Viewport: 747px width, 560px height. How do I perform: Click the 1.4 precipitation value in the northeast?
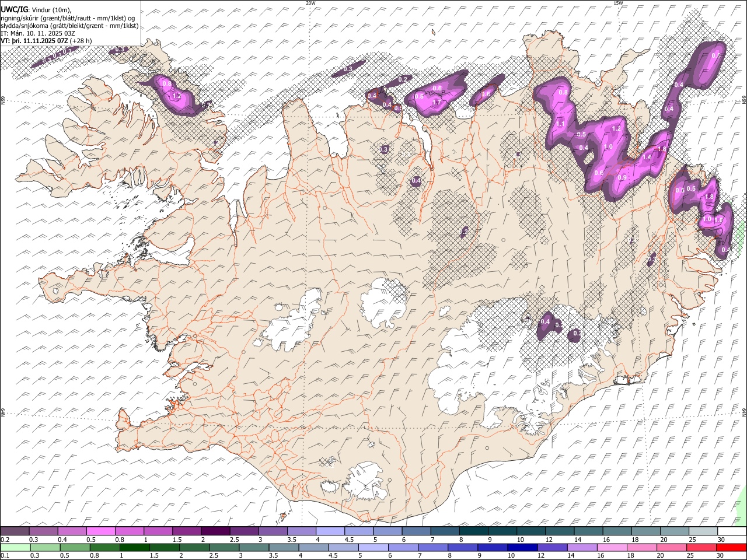[x=646, y=157]
